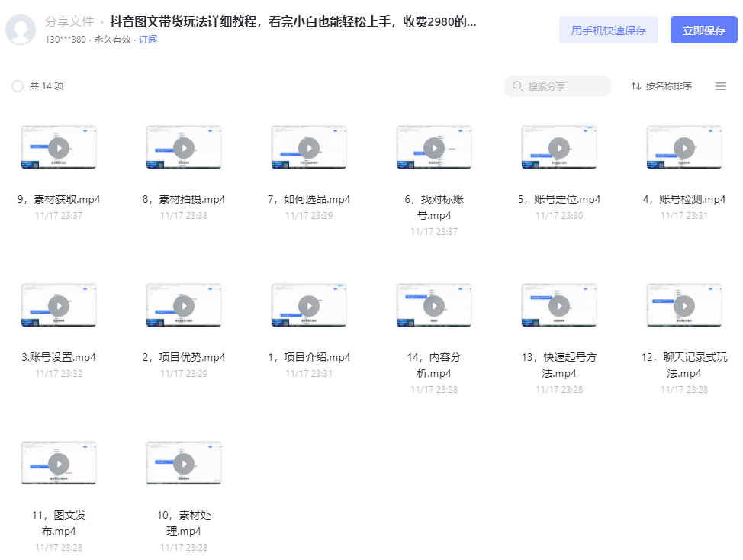Open the 按名称排序 sort dropdown

click(661, 86)
